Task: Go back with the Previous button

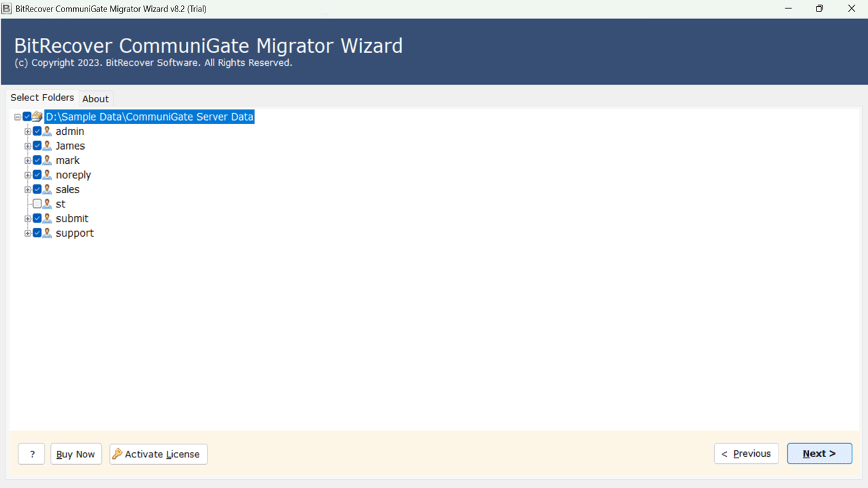Action: (747, 453)
